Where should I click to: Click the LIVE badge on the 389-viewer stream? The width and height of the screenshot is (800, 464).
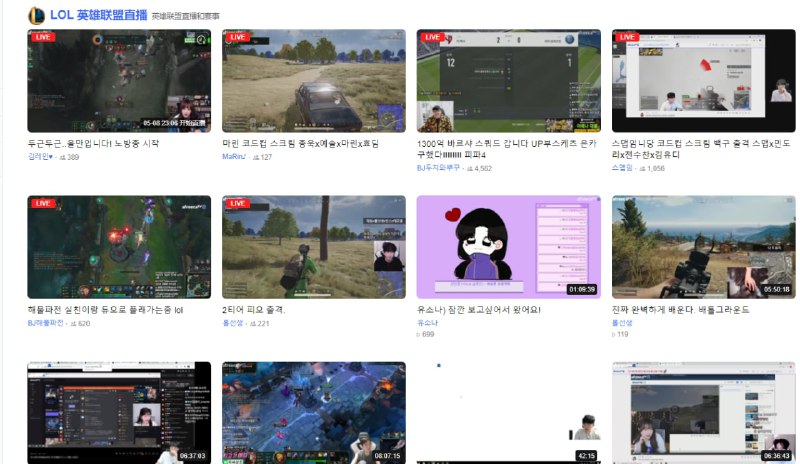[x=43, y=37]
